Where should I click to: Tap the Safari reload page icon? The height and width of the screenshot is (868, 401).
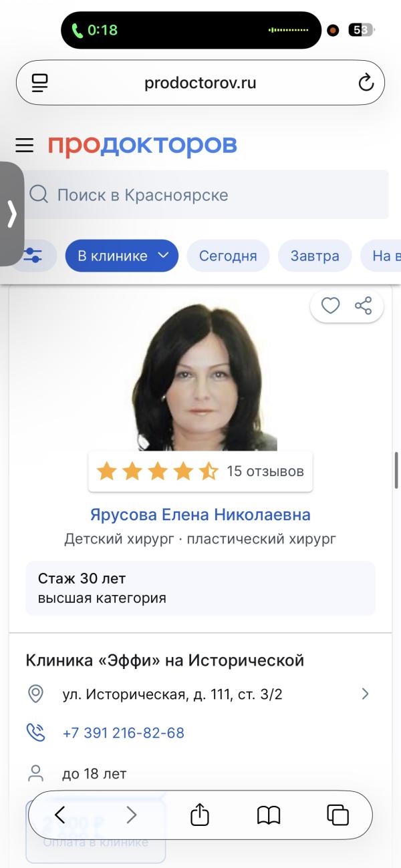tap(366, 83)
